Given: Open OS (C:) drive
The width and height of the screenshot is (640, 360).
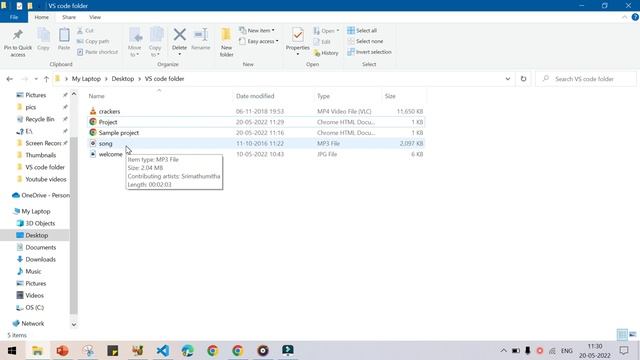Looking at the screenshot, I should pos(34,307).
